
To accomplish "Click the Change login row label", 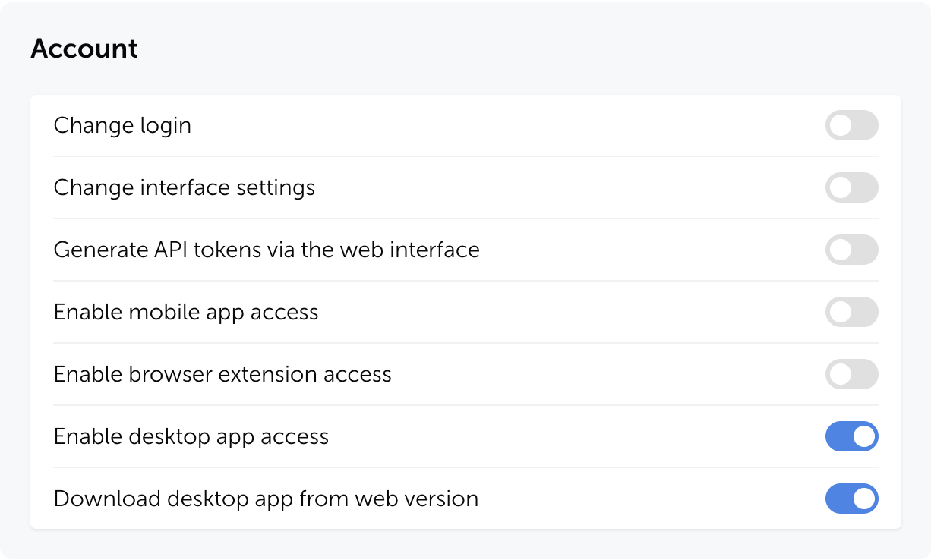I will (x=122, y=125).
